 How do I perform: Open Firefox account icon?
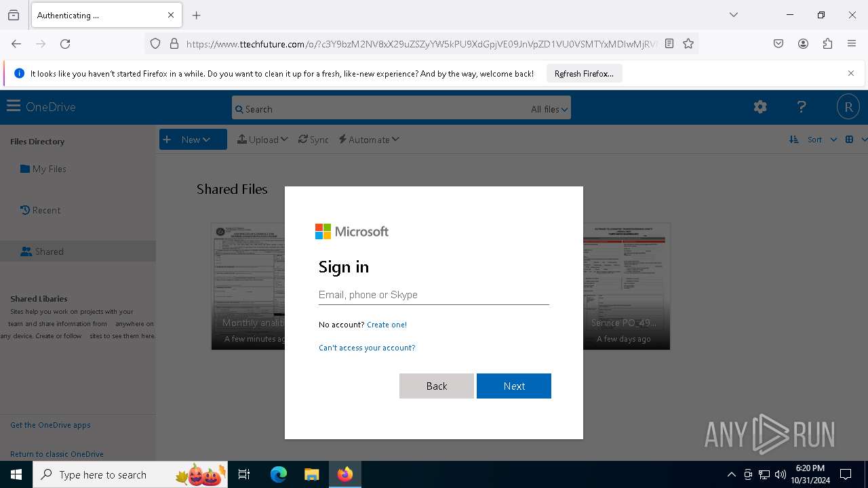[x=803, y=43]
